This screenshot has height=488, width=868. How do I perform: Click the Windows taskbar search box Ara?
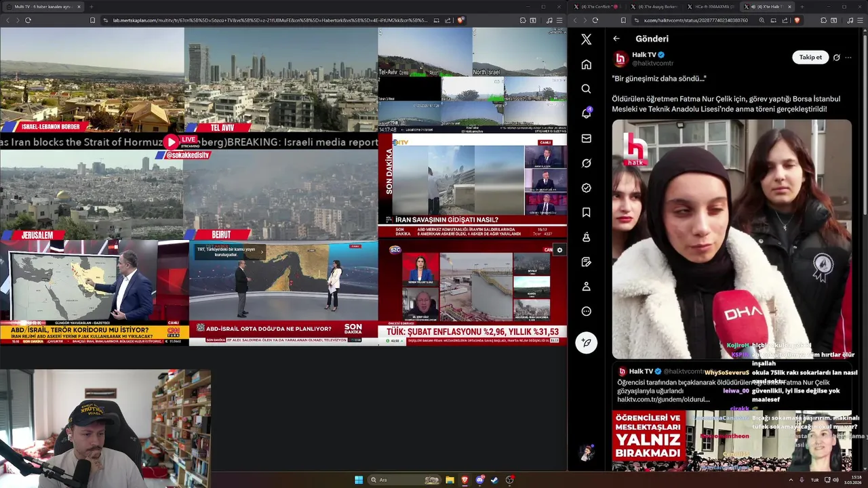coord(405,480)
